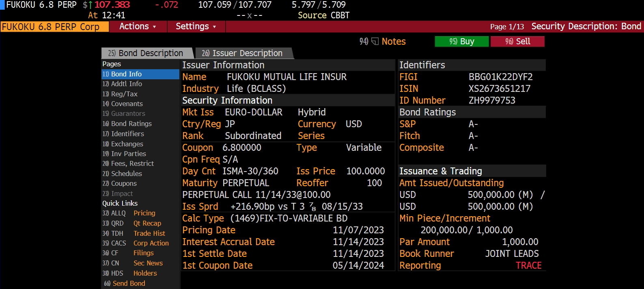Screen dimensions: 644x289
Task: Click the Iss Sprd field label
Action: point(200,206)
